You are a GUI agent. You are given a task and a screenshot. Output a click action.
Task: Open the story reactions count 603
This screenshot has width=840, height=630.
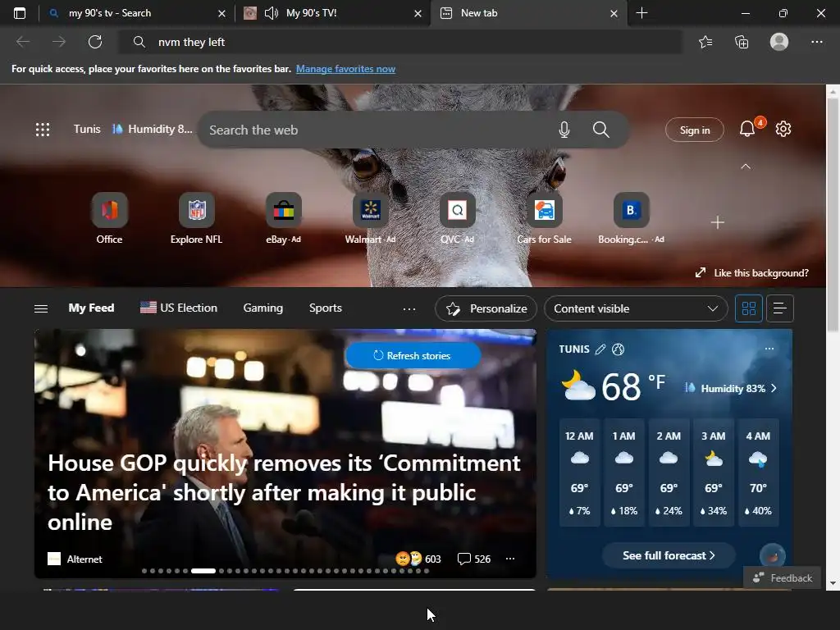click(418, 559)
